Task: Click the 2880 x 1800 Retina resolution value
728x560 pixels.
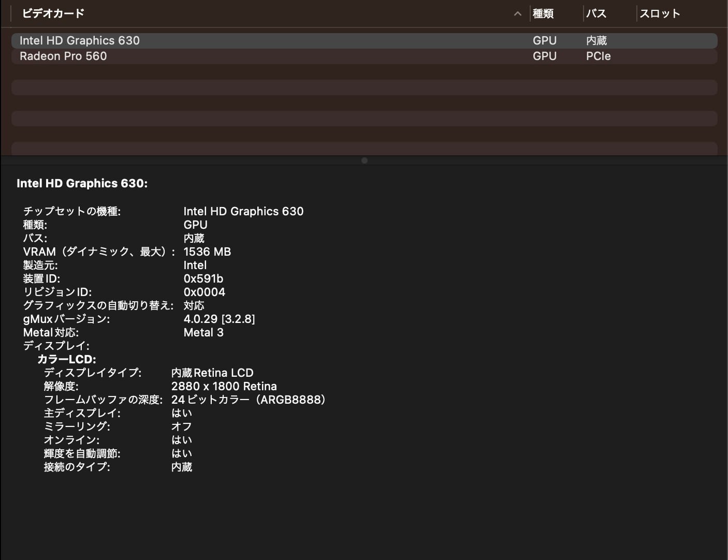Action: pyautogui.click(x=224, y=386)
